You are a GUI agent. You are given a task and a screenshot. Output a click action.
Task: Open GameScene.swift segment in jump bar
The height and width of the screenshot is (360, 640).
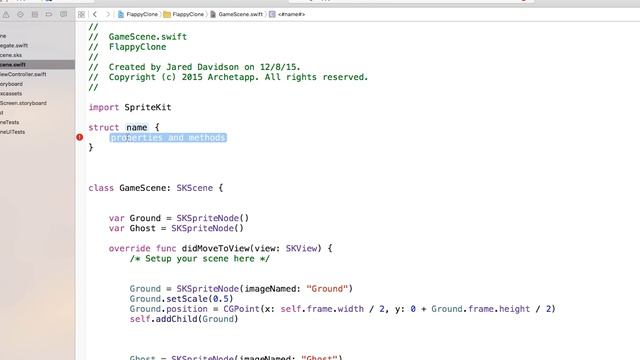click(240, 14)
